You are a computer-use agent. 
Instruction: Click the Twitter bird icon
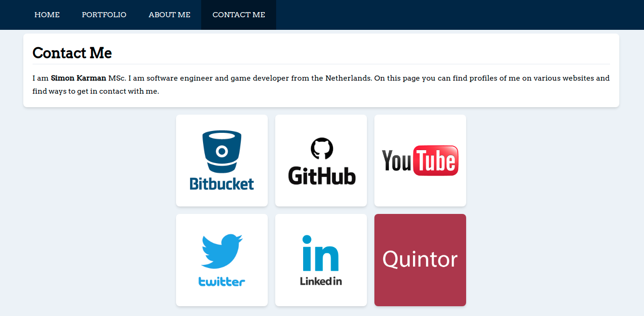point(222,251)
